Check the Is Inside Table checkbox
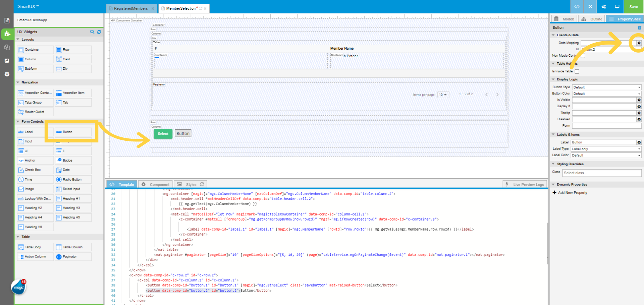The image size is (644, 305). [x=577, y=71]
